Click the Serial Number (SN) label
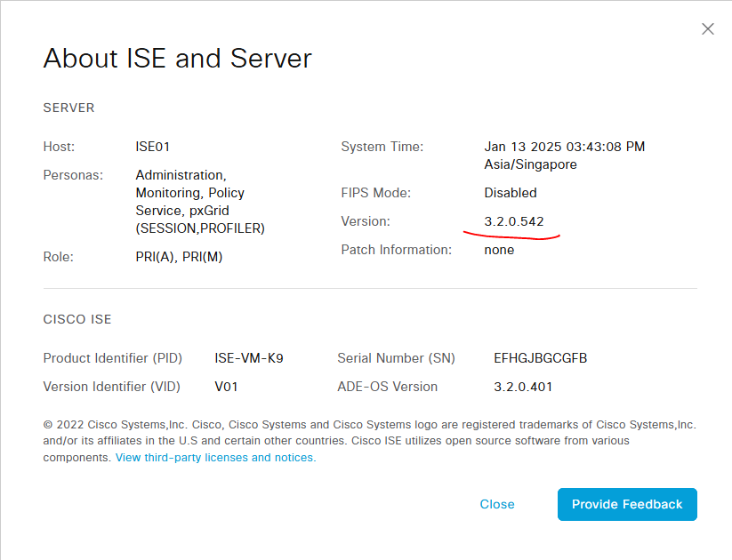Image resolution: width=732 pixels, height=560 pixels. tap(397, 358)
